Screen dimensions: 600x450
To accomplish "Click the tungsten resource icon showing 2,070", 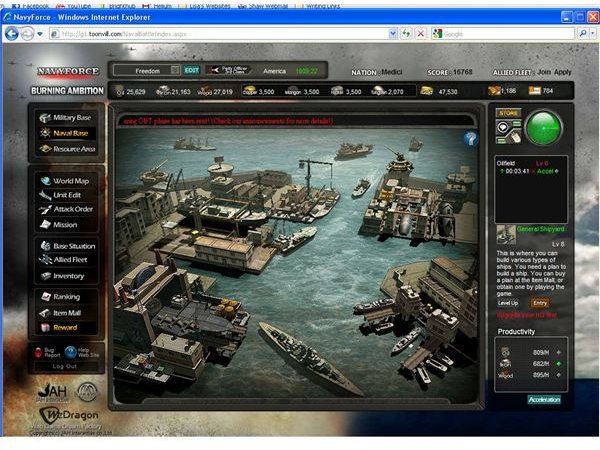I will pyautogui.click(x=378, y=91).
